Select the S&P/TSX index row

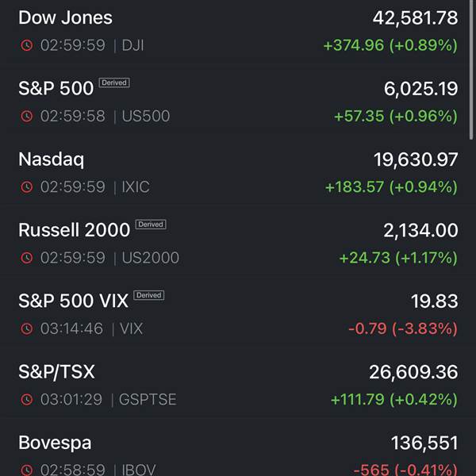click(238, 386)
